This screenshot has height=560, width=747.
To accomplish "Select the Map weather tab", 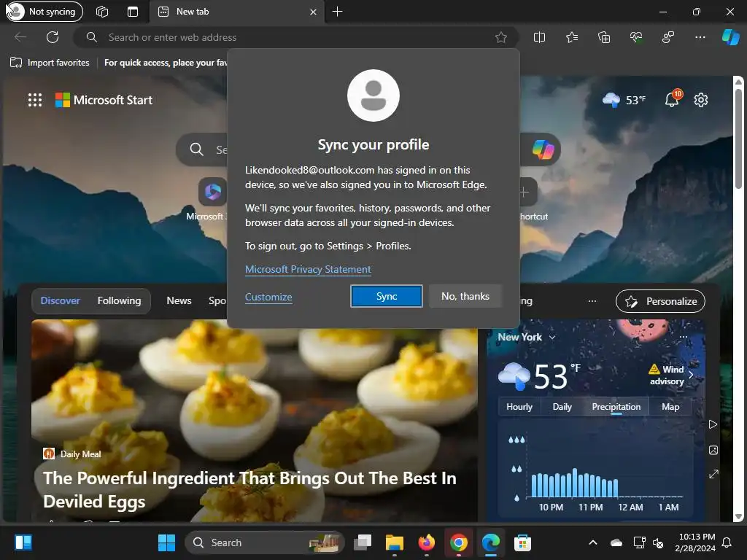I will pos(670,407).
